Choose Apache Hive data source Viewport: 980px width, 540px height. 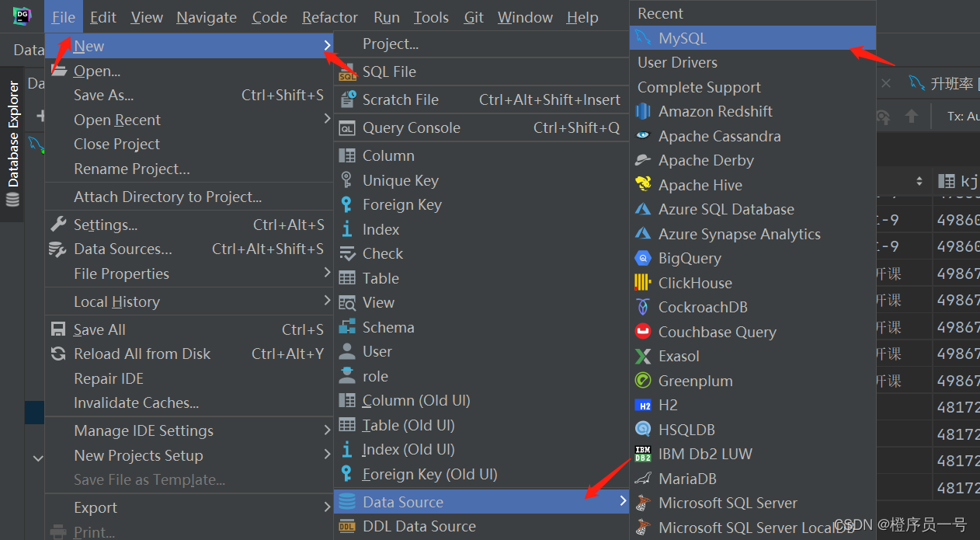(x=752, y=185)
